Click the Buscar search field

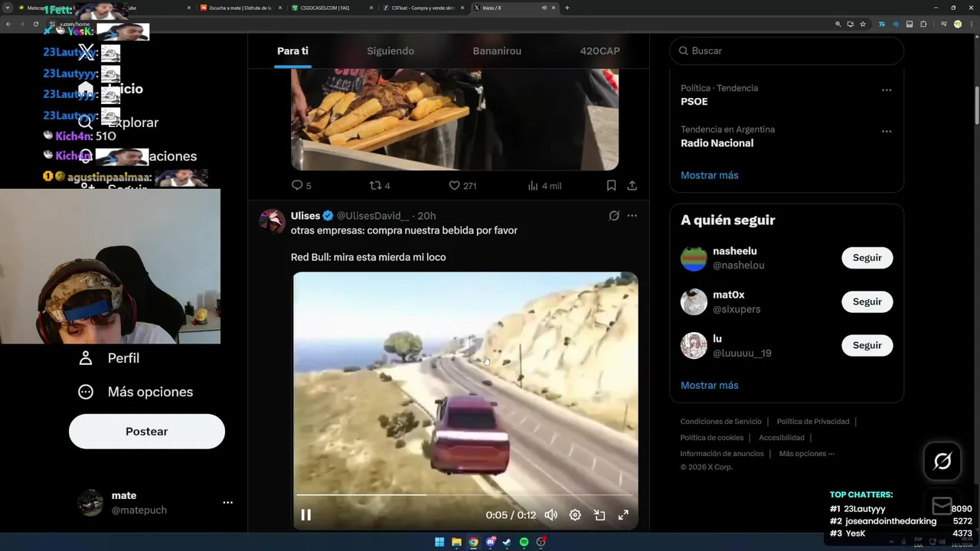click(786, 51)
